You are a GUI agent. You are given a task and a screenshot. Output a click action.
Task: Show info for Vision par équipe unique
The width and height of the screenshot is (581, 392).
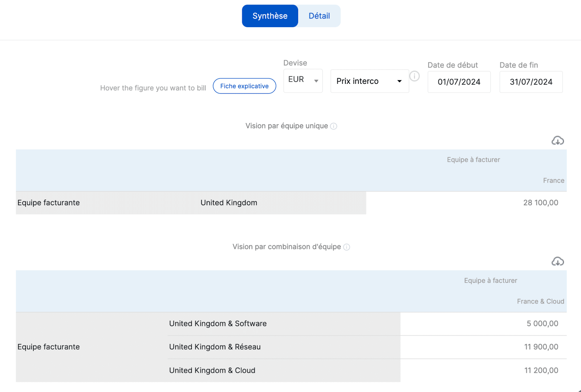tap(334, 126)
